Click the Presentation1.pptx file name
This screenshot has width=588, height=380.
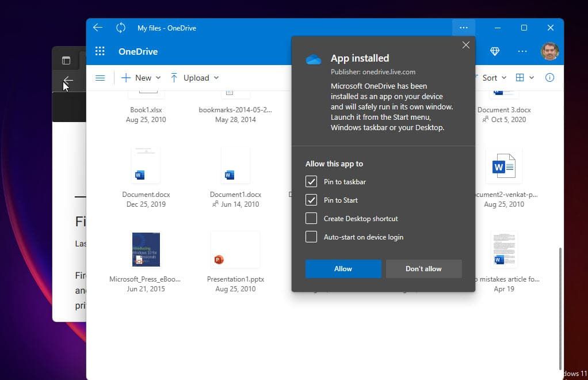235,279
